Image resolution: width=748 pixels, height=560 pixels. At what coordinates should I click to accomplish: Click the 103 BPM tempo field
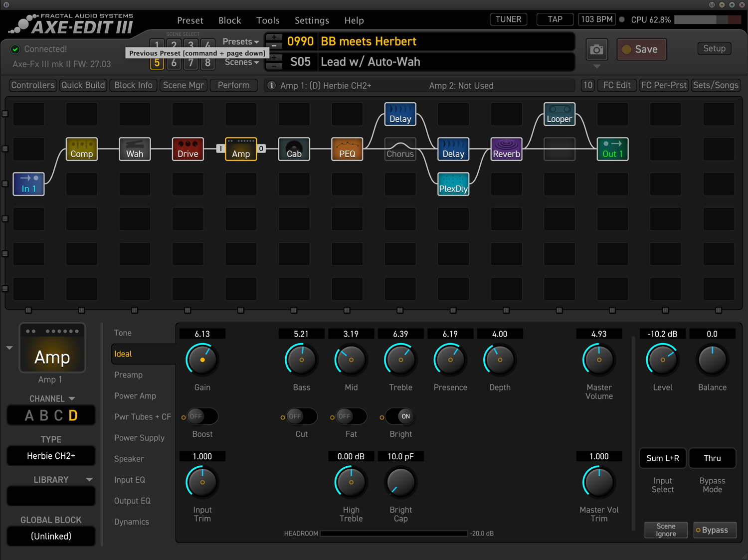pyautogui.click(x=597, y=19)
